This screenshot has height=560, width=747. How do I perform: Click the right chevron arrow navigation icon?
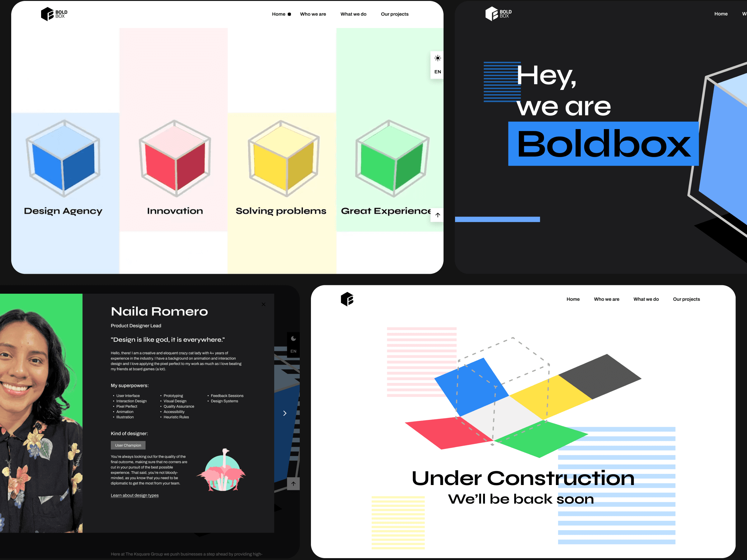click(x=285, y=413)
